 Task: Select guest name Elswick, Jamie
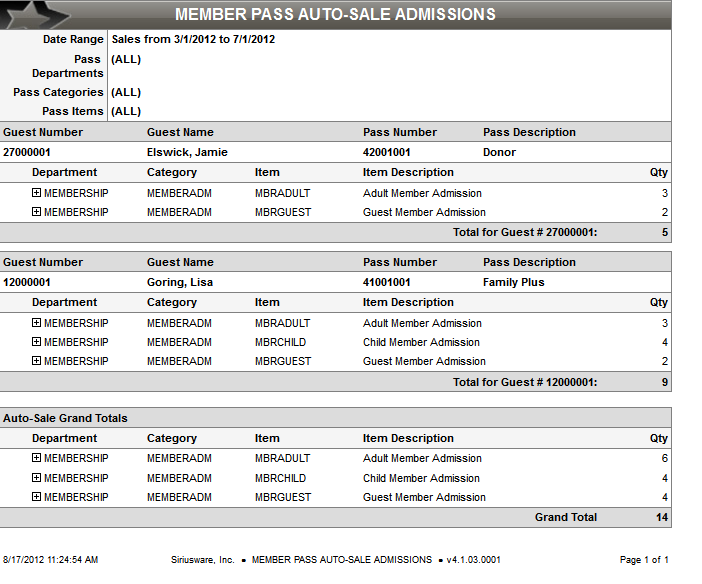[x=187, y=152]
